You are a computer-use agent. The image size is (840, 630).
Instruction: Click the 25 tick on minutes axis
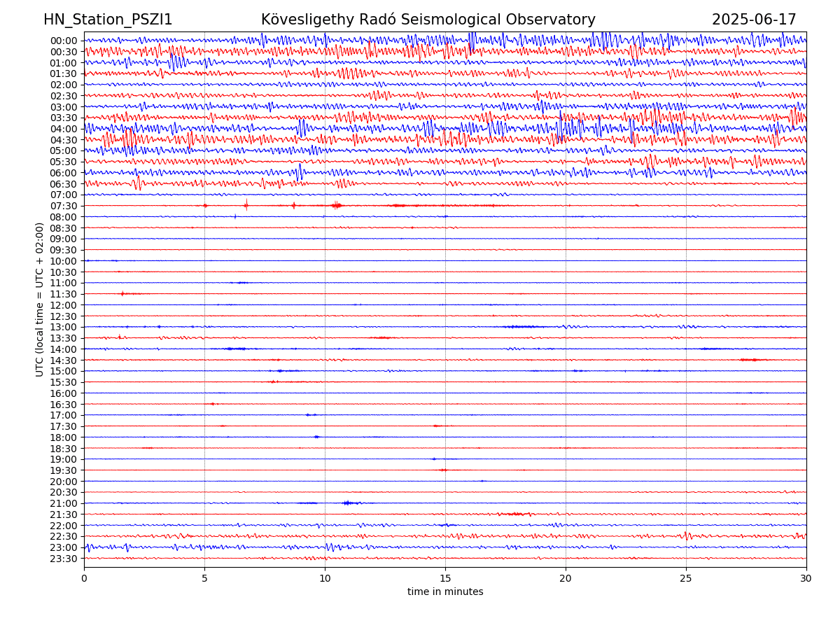[686, 579]
